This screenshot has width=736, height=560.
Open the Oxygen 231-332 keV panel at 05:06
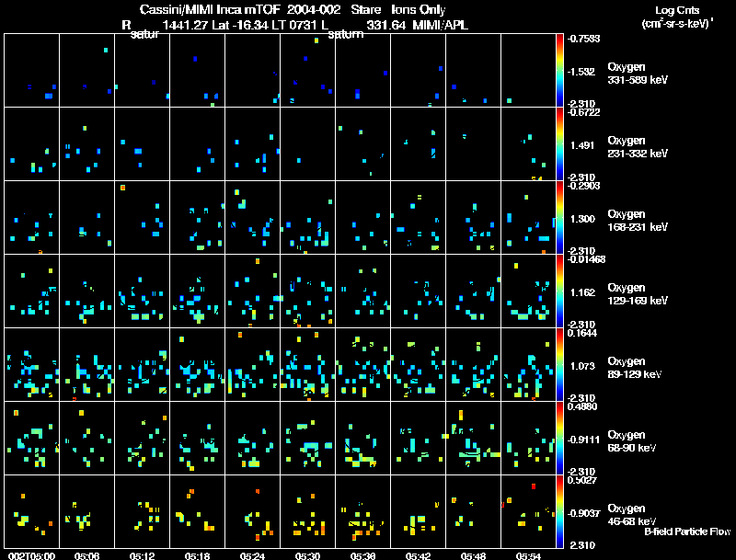click(x=86, y=144)
